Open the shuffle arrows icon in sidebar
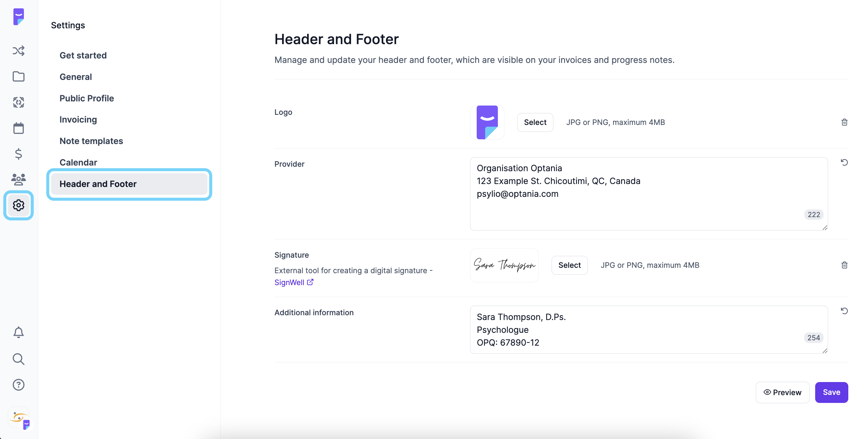868x439 pixels. click(x=19, y=51)
